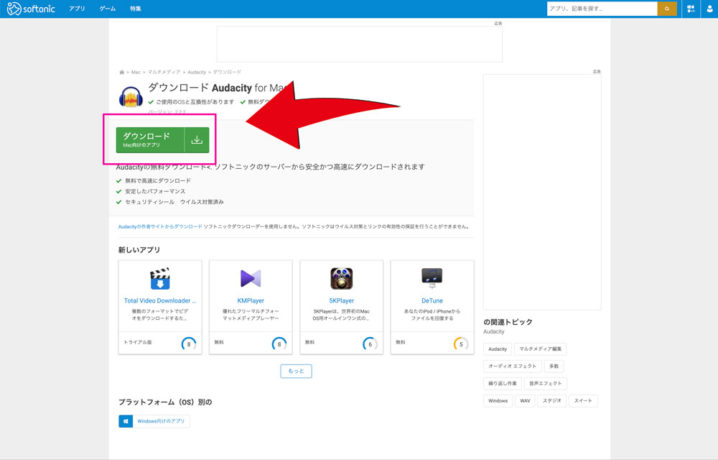Go to home via breadcrumb house icon

(x=122, y=72)
